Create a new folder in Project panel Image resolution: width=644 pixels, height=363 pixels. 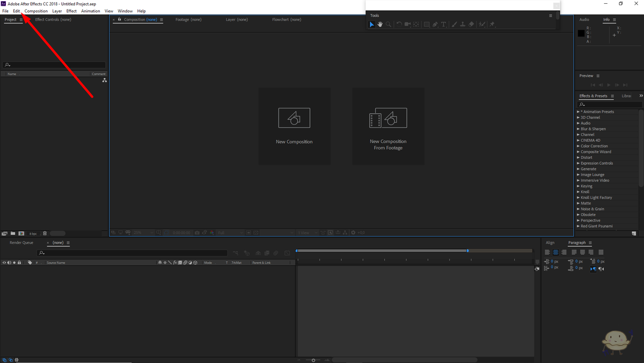pyautogui.click(x=13, y=234)
